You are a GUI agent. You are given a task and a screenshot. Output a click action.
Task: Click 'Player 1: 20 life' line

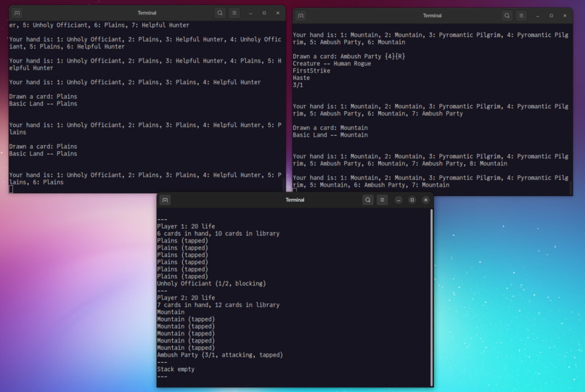[x=186, y=226]
